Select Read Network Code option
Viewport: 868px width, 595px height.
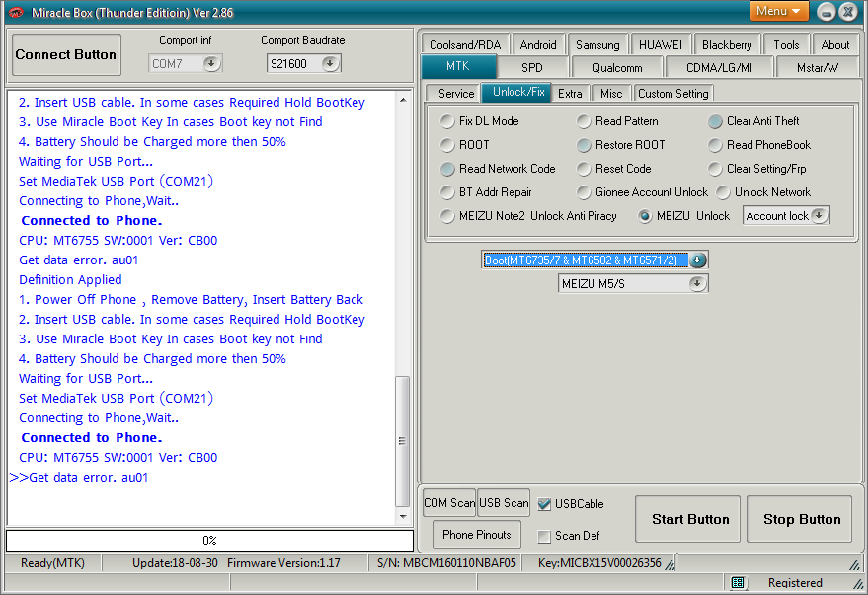pyautogui.click(x=446, y=169)
